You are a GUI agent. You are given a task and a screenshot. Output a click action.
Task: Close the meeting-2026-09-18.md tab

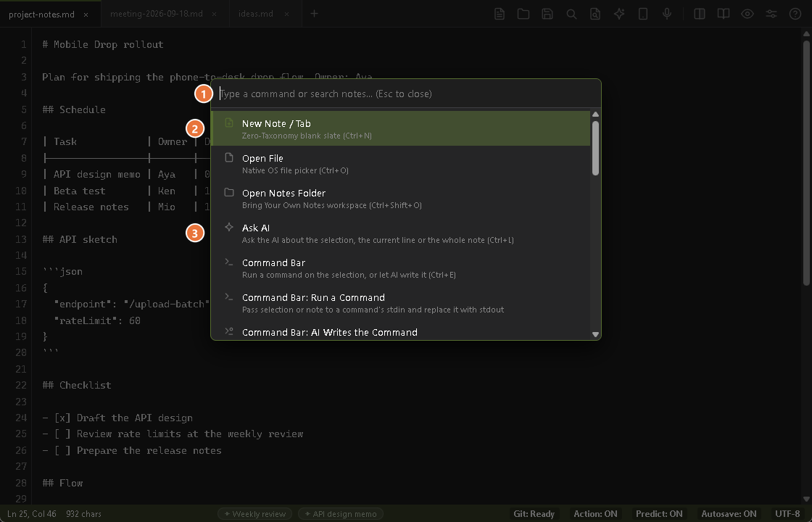(x=215, y=14)
